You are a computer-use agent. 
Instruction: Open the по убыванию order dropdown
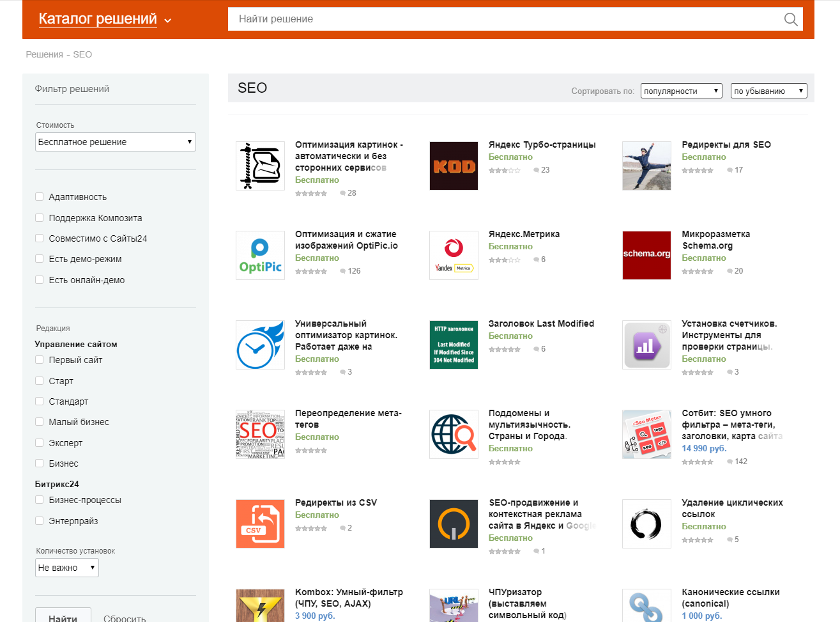tap(768, 91)
